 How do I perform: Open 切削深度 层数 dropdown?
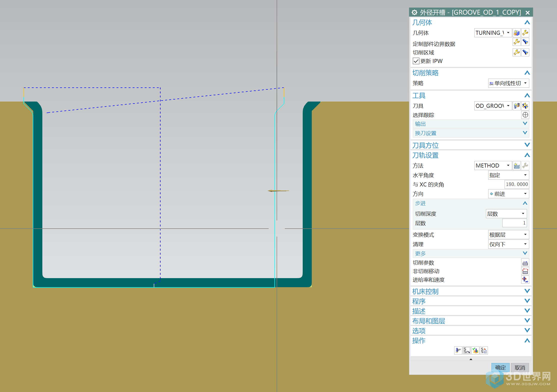tap(506, 214)
